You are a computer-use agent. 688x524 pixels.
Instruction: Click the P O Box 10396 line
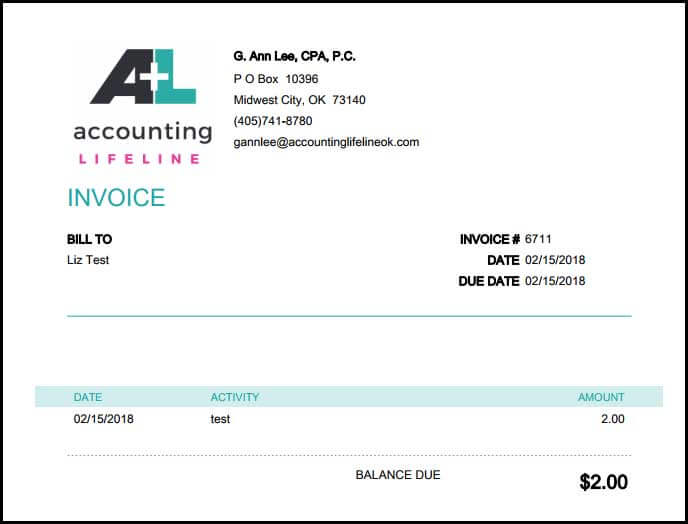[x=276, y=79]
